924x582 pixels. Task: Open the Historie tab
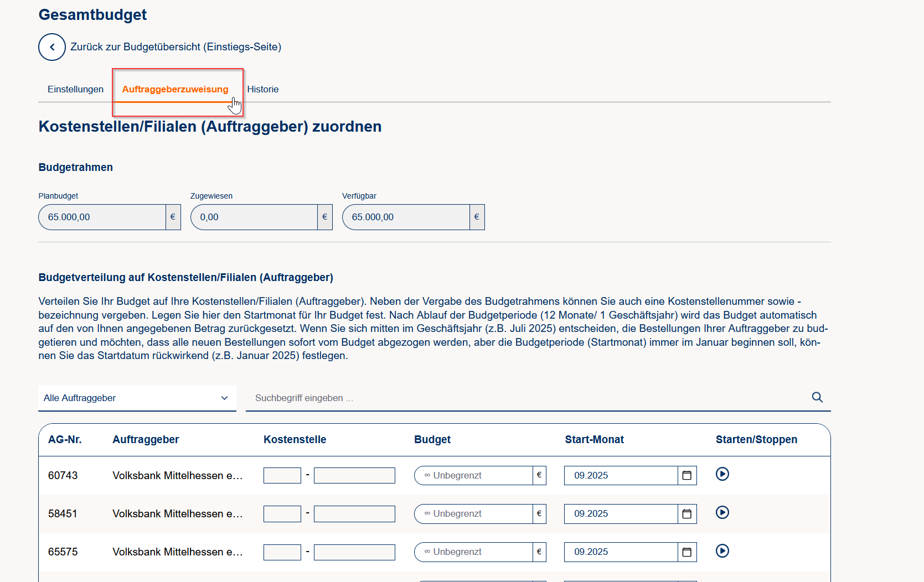click(262, 89)
